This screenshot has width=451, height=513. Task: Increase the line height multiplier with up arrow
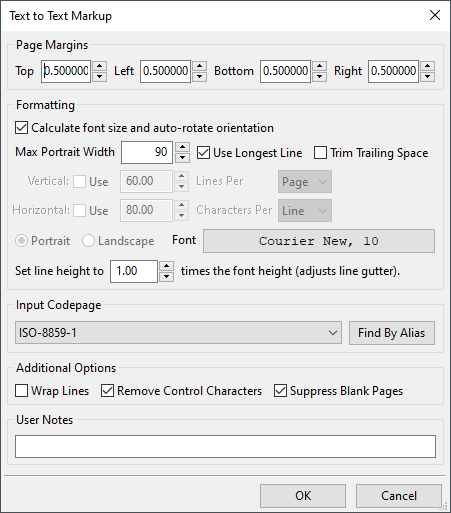(x=166, y=266)
